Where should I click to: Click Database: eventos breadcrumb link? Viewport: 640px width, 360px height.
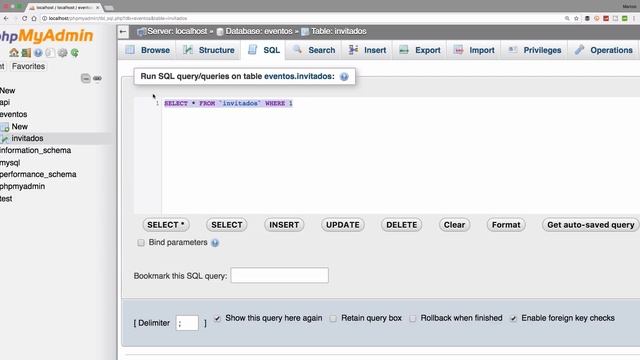pos(259,31)
